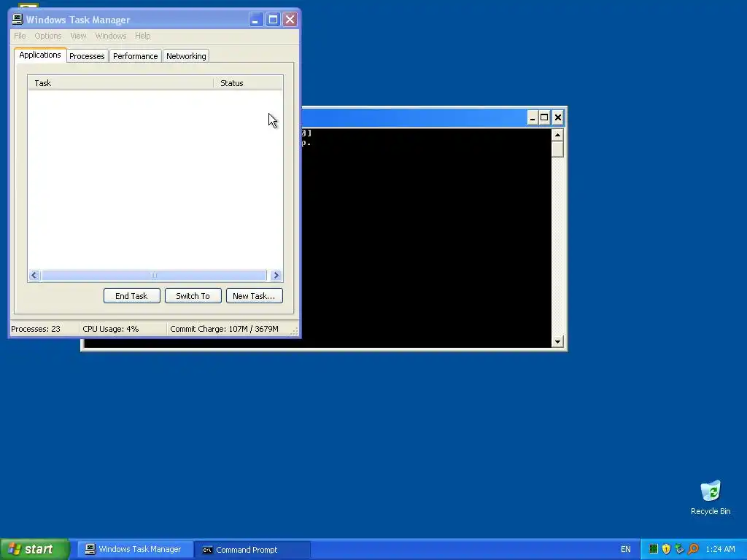Open the Start menu

(x=35, y=549)
